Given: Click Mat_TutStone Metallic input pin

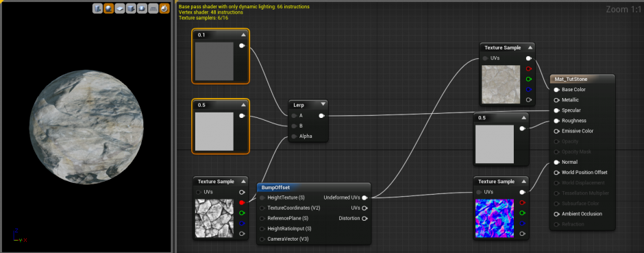Looking at the screenshot, I should point(556,100).
